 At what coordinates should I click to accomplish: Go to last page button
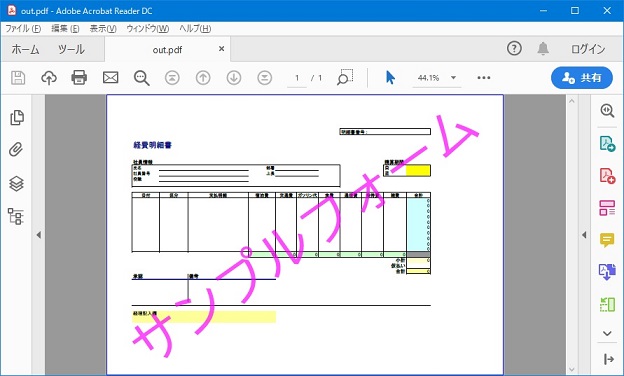(265, 78)
